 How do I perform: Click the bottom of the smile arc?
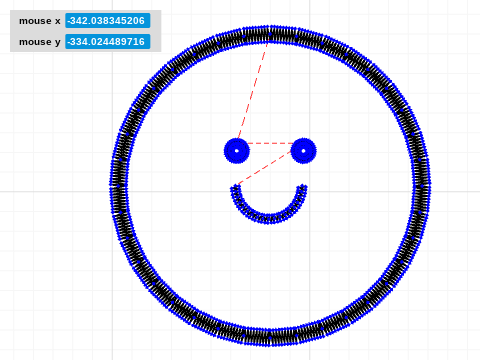coord(269,219)
